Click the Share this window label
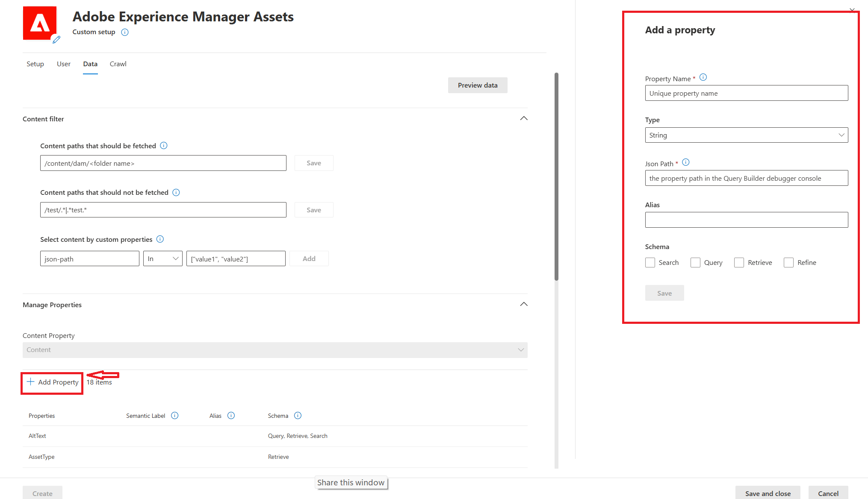 tap(351, 482)
